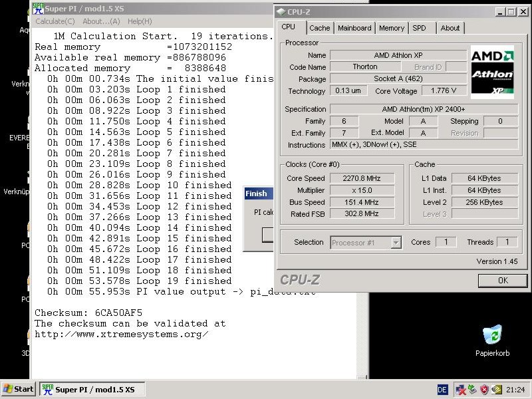The height and width of the screenshot is (399, 532).
Task: Select the CPU tab in CPU-Z
Action: tap(289, 27)
